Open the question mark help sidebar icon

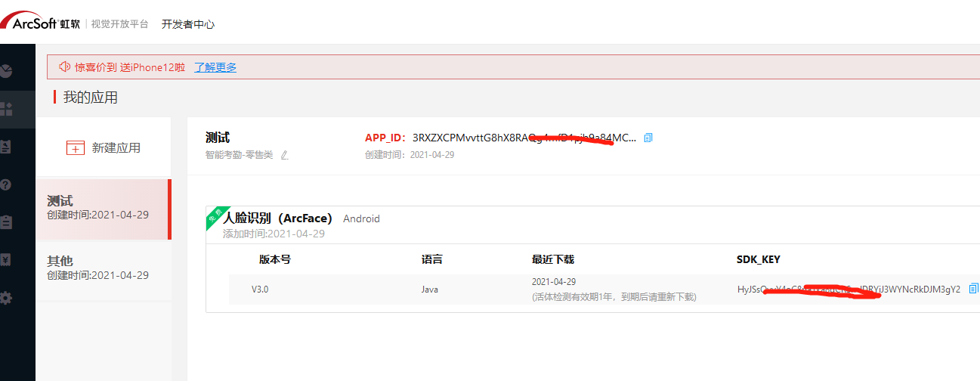5,184
